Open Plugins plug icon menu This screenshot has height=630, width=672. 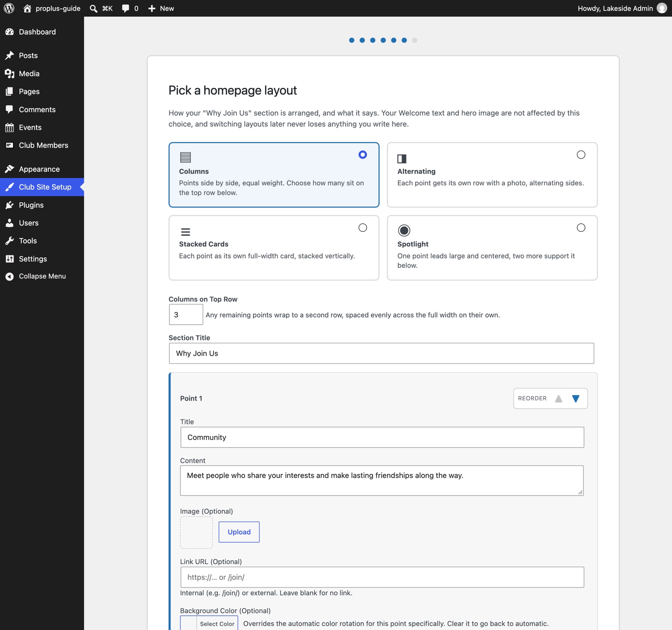(10, 205)
